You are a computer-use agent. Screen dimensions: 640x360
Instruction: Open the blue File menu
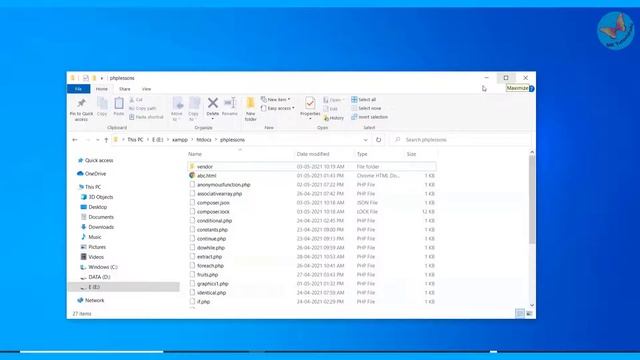coord(78,89)
